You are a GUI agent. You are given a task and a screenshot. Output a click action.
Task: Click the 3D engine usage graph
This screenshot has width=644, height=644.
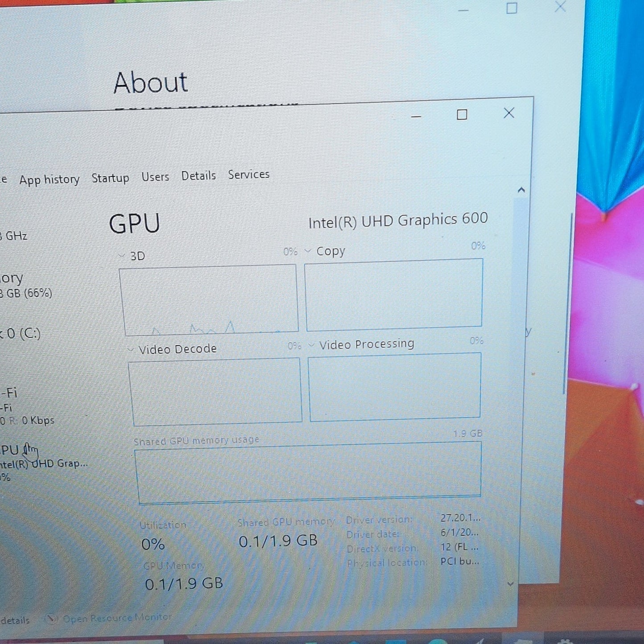[x=209, y=299]
